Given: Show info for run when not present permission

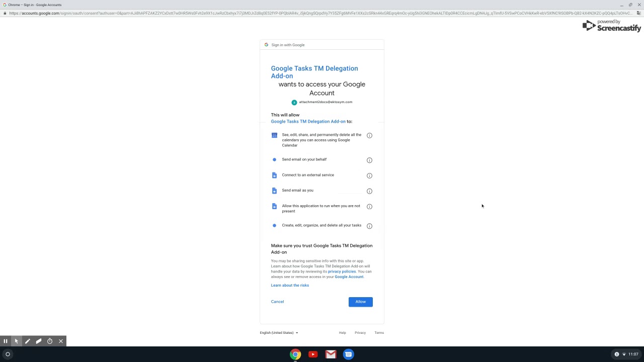Looking at the screenshot, I should [x=369, y=206].
